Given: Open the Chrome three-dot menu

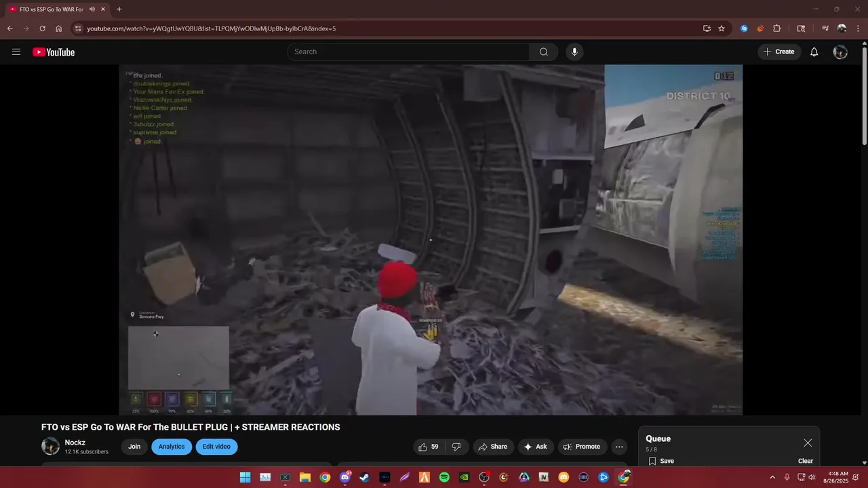Looking at the screenshot, I should pyautogui.click(x=858, y=28).
